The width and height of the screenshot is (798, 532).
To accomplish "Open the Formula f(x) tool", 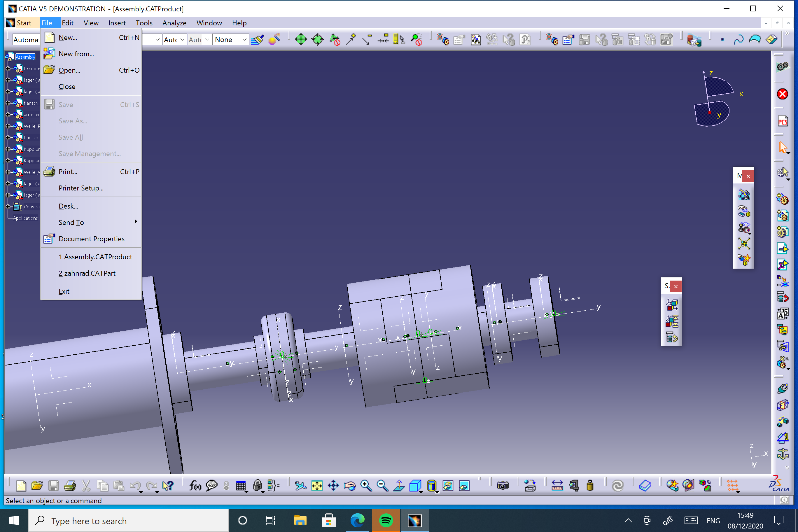I will (195, 486).
